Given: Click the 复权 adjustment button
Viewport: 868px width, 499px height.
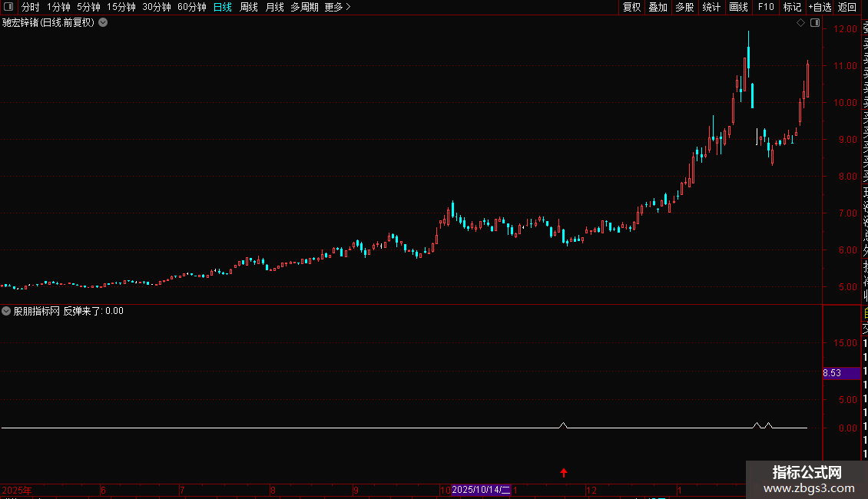Looking at the screenshot, I should pos(631,7).
